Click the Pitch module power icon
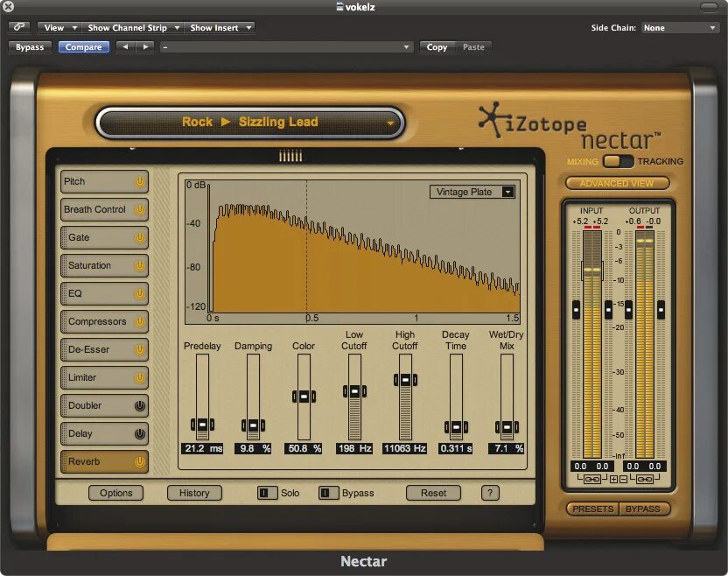The height and width of the screenshot is (576, 728). 140,181
